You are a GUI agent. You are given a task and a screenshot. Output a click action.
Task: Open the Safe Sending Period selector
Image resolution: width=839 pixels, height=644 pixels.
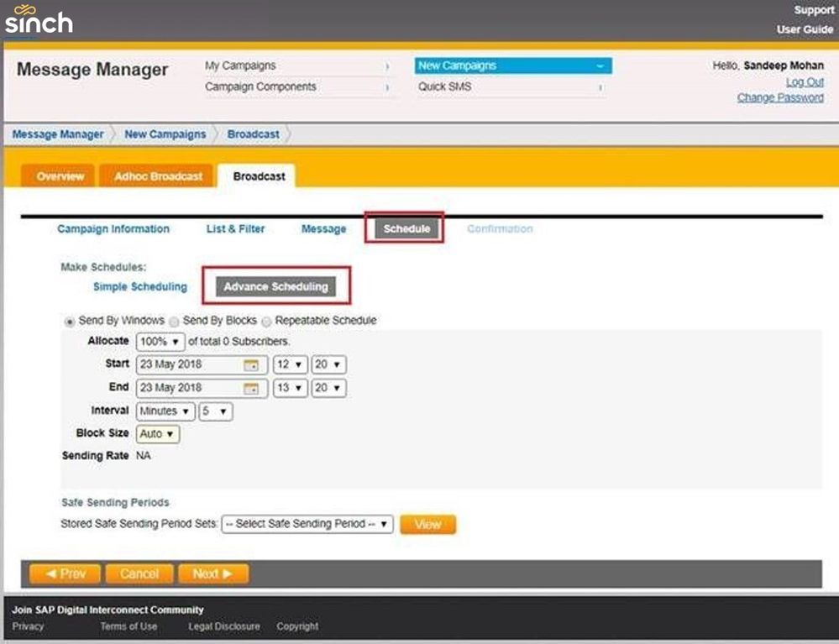tap(307, 524)
